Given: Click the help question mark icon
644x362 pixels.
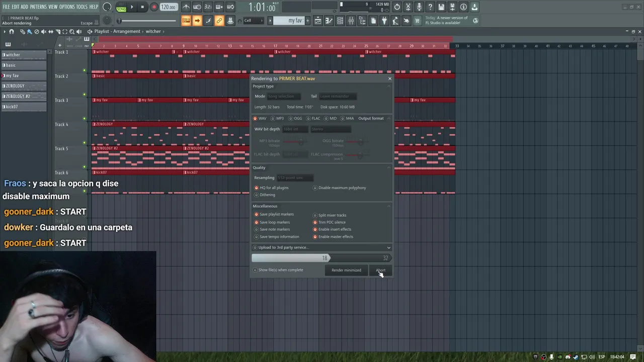Looking at the screenshot, I should pos(430,7).
